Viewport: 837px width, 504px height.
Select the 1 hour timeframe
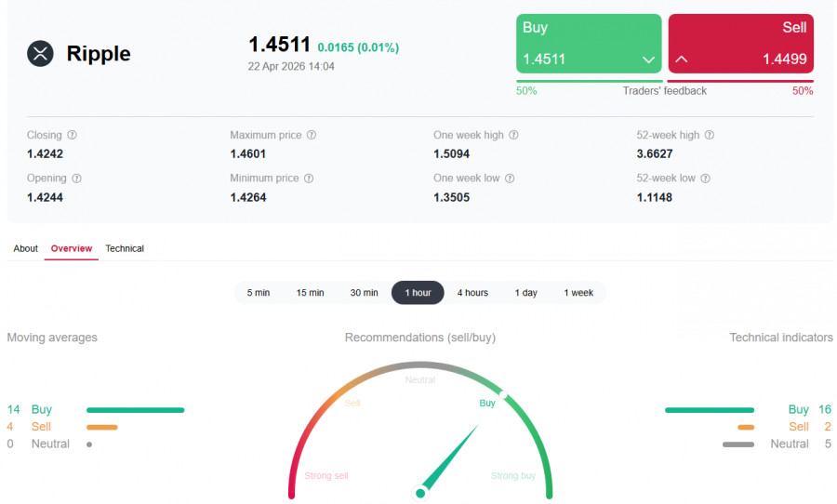click(x=418, y=293)
